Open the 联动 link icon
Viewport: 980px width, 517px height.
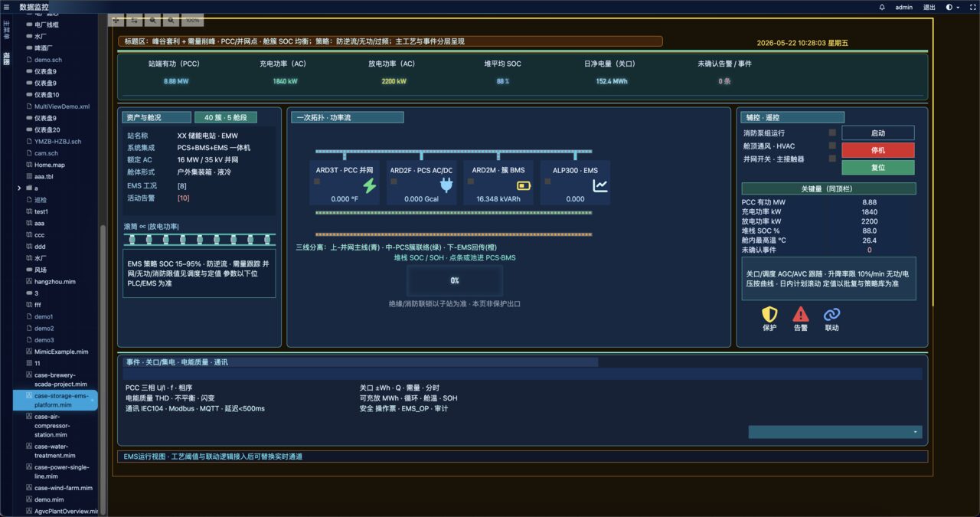(x=831, y=314)
